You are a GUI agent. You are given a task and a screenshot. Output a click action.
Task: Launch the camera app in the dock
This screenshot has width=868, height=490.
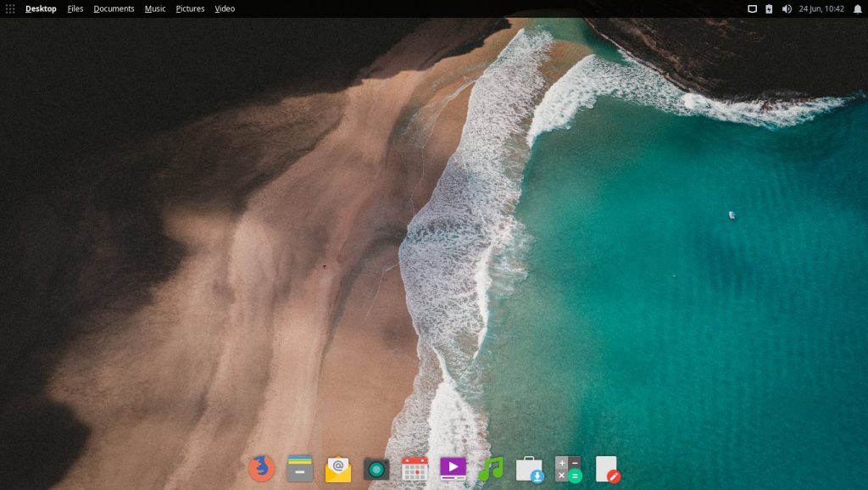point(376,470)
